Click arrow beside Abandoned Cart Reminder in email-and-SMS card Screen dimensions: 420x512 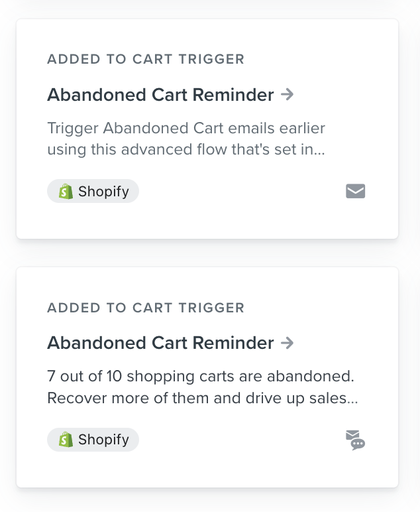pyautogui.click(x=287, y=343)
